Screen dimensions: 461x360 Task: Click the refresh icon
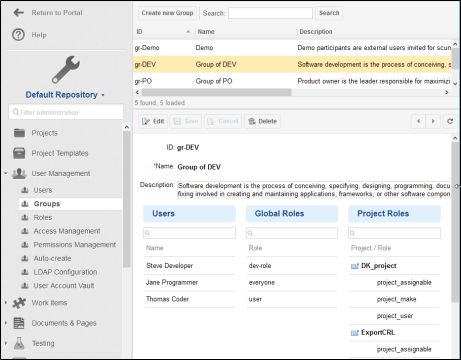pos(450,121)
